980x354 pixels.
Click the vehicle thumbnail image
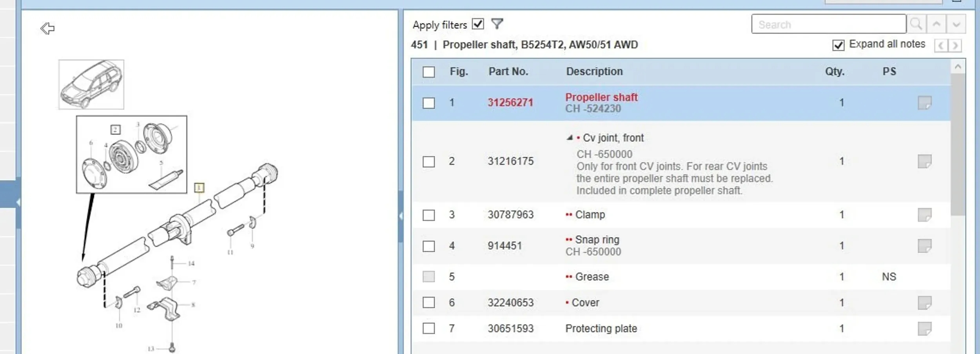91,84
